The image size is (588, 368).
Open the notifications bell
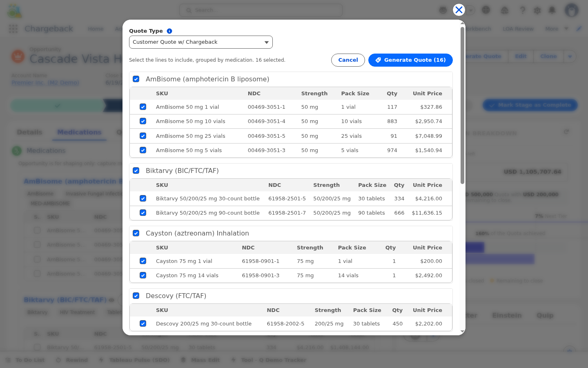click(552, 10)
